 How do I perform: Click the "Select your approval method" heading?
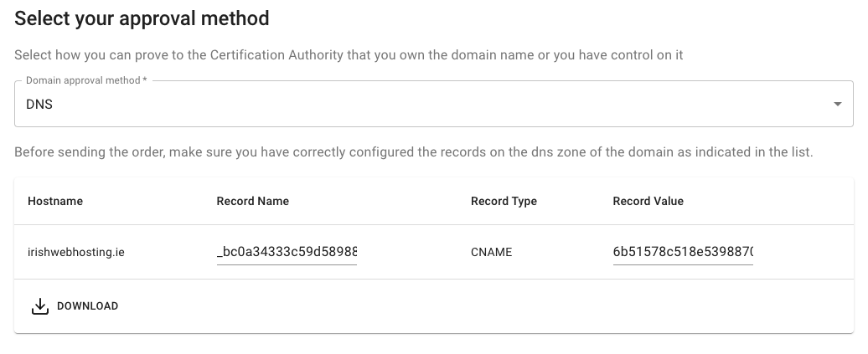[142, 18]
